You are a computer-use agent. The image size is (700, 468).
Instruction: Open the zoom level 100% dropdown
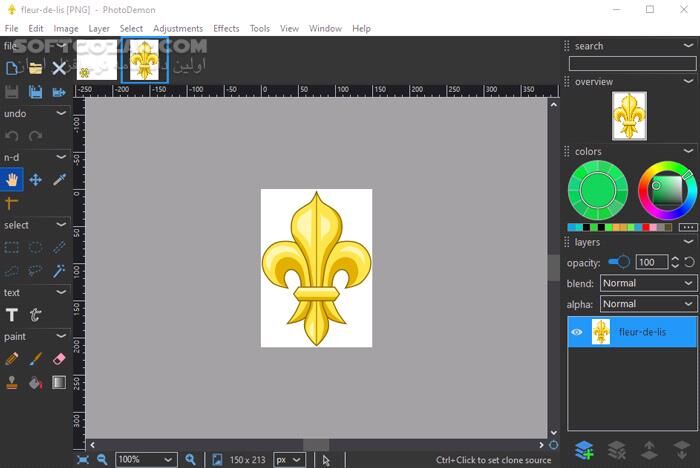click(x=146, y=460)
